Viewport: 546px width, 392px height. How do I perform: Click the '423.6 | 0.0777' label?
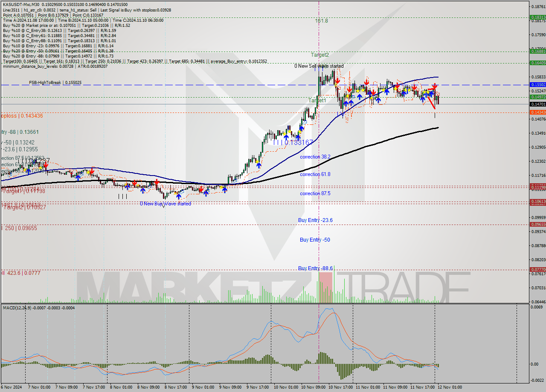click(x=21, y=273)
